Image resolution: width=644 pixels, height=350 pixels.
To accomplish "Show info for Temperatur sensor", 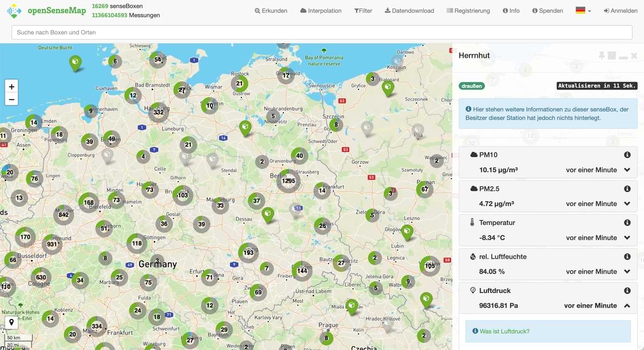I will coord(627,222).
